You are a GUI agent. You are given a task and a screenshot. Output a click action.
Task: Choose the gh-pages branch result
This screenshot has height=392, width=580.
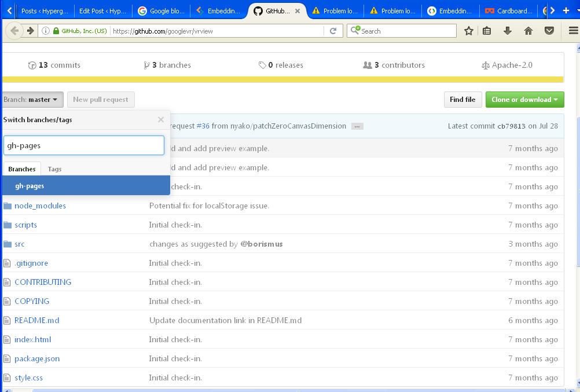pyautogui.click(x=86, y=185)
